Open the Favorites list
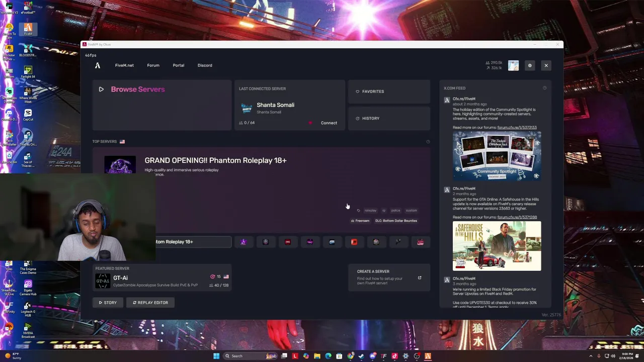Viewport: 644px width, 362px height. (389, 92)
